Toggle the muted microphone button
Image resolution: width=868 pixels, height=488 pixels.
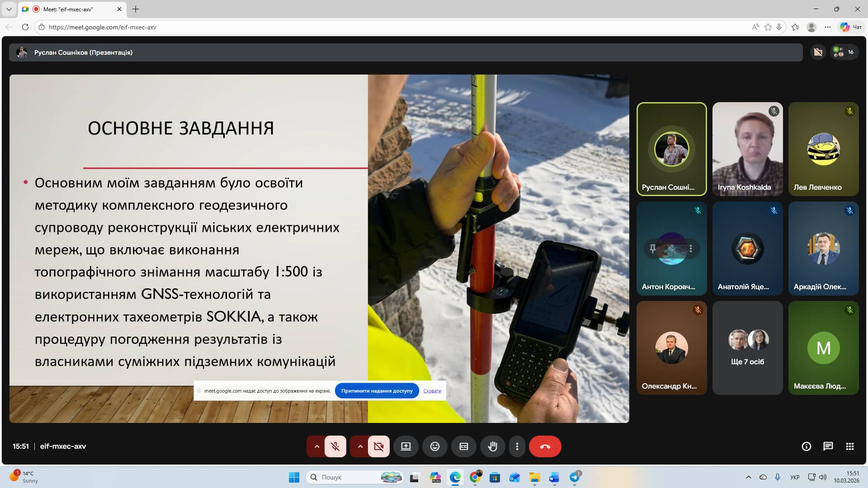pos(335,446)
